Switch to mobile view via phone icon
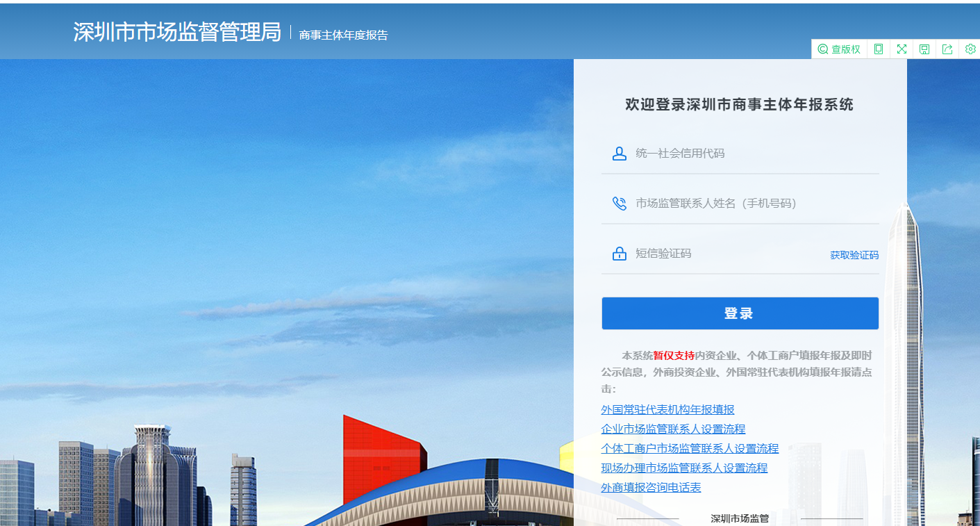This screenshot has height=526, width=980. pos(878,49)
